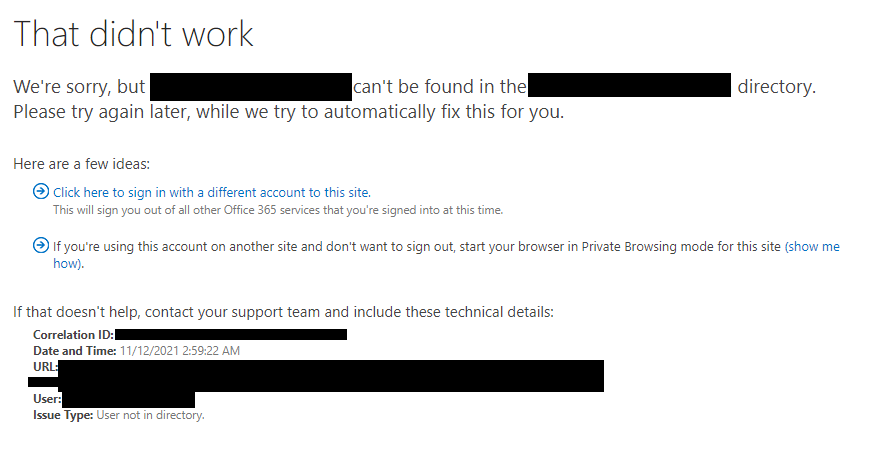This screenshot has width=870, height=458.
Task: Click the User label
Action: click(47, 399)
